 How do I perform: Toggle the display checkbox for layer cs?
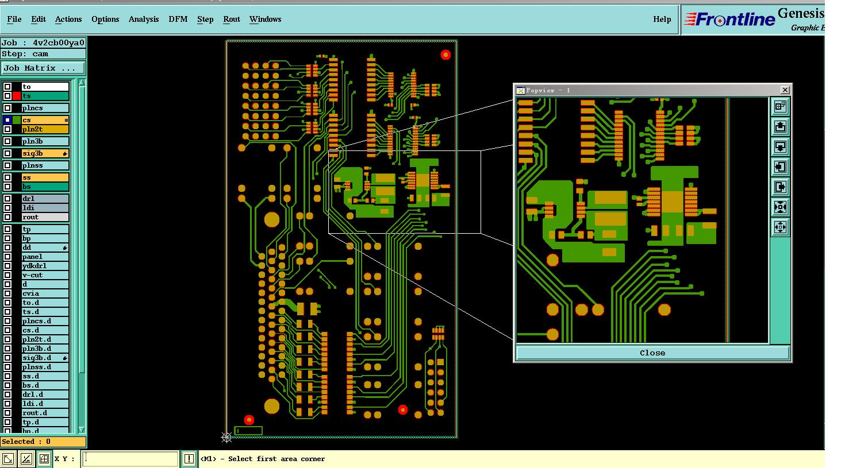point(7,120)
